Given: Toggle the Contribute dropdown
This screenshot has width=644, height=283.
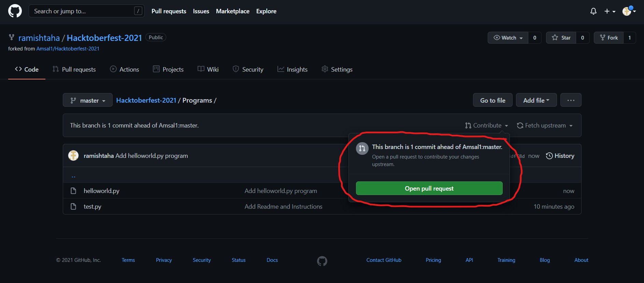Looking at the screenshot, I should [487, 125].
